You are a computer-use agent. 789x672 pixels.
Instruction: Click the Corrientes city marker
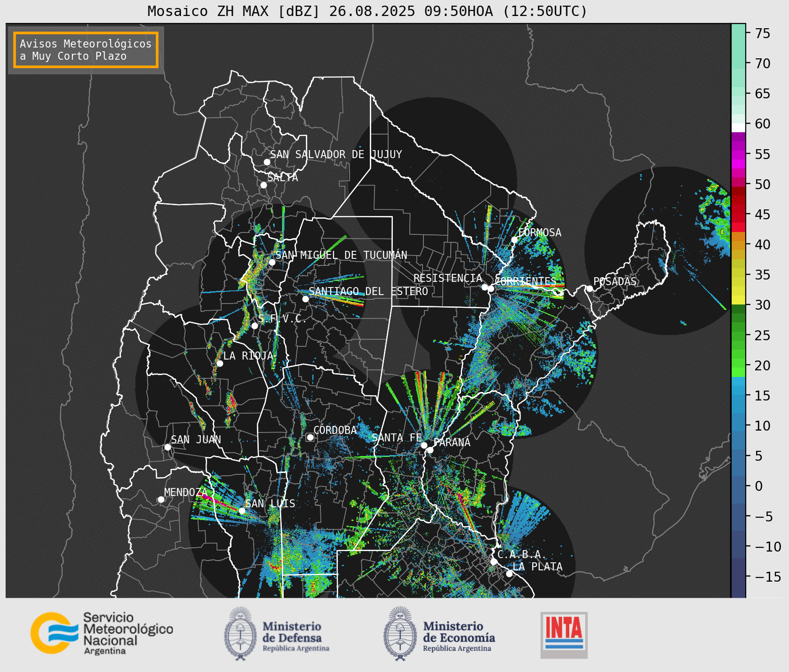click(491, 288)
